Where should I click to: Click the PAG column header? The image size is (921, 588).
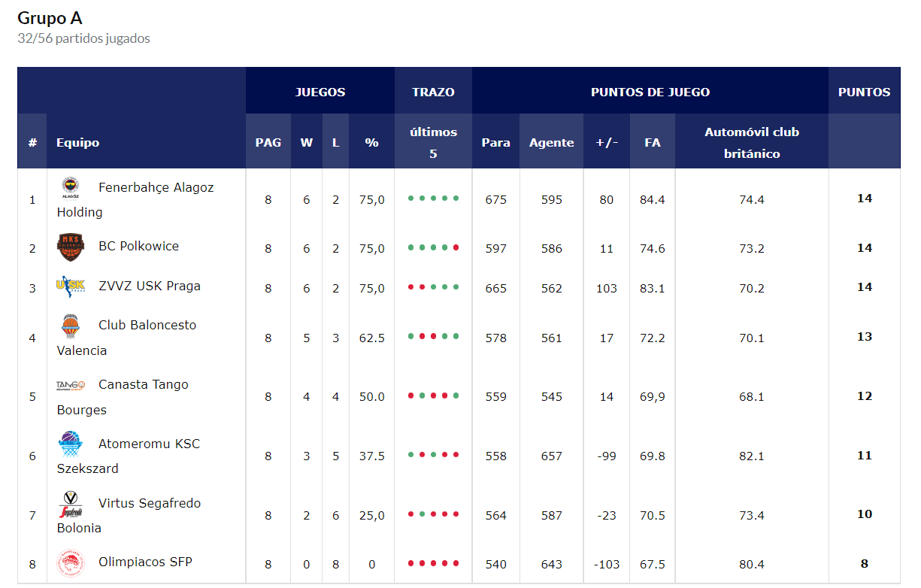click(x=268, y=142)
